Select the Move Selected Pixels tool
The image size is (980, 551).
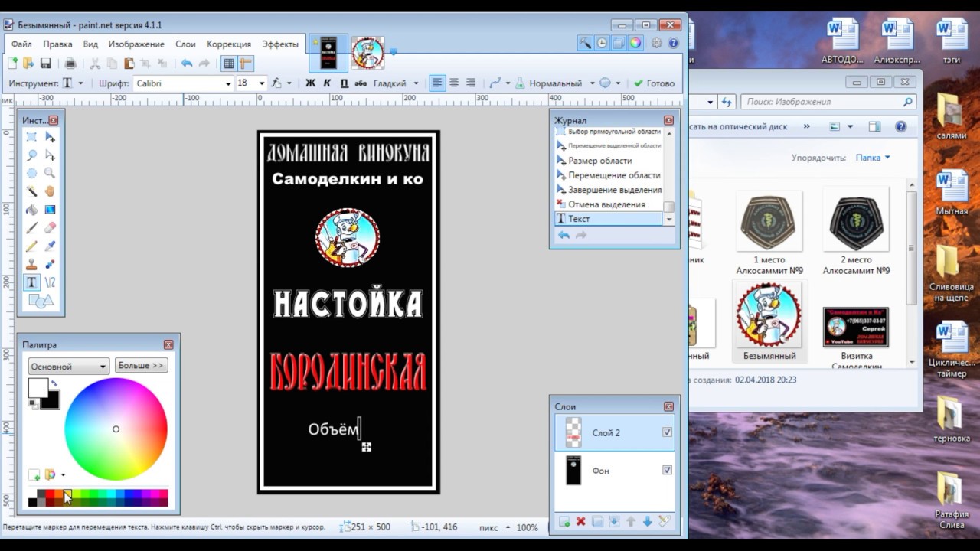(50, 137)
